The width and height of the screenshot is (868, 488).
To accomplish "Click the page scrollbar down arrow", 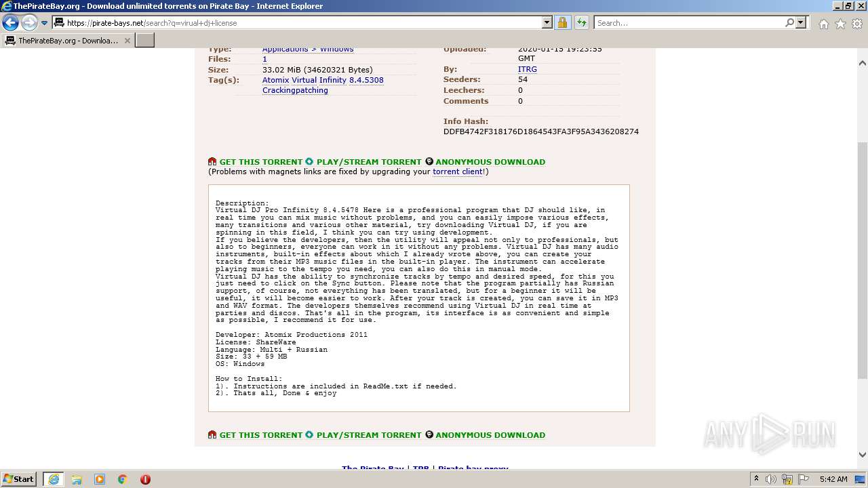I will point(863,455).
